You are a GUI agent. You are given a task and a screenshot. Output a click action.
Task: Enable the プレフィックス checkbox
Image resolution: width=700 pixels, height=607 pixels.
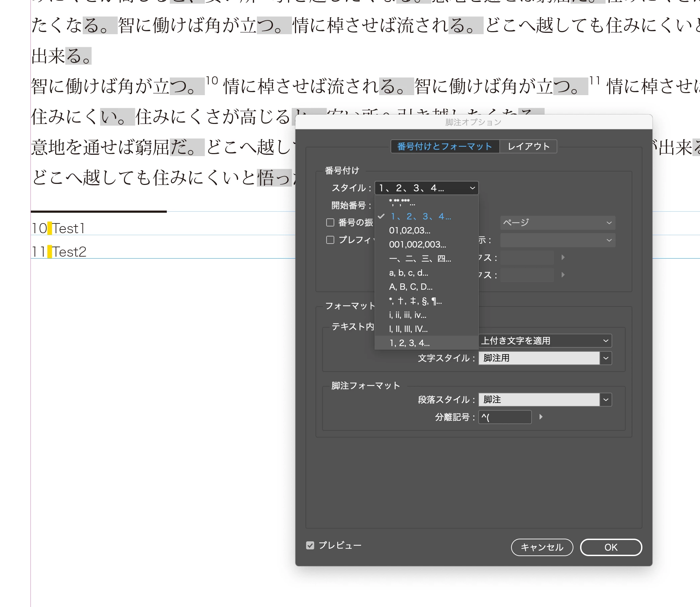[x=330, y=240]
